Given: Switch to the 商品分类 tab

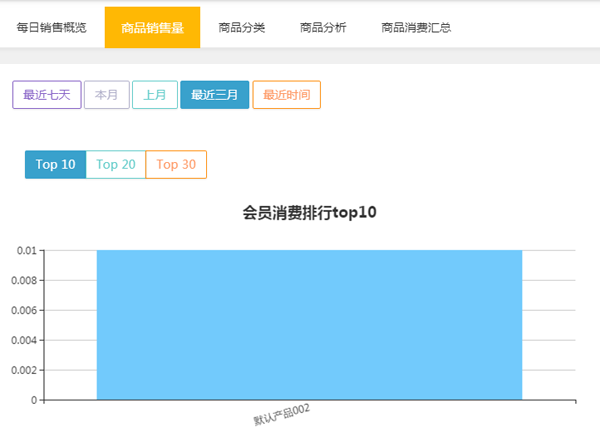Looking at the screenshot, I should click(x=242, y=28).
